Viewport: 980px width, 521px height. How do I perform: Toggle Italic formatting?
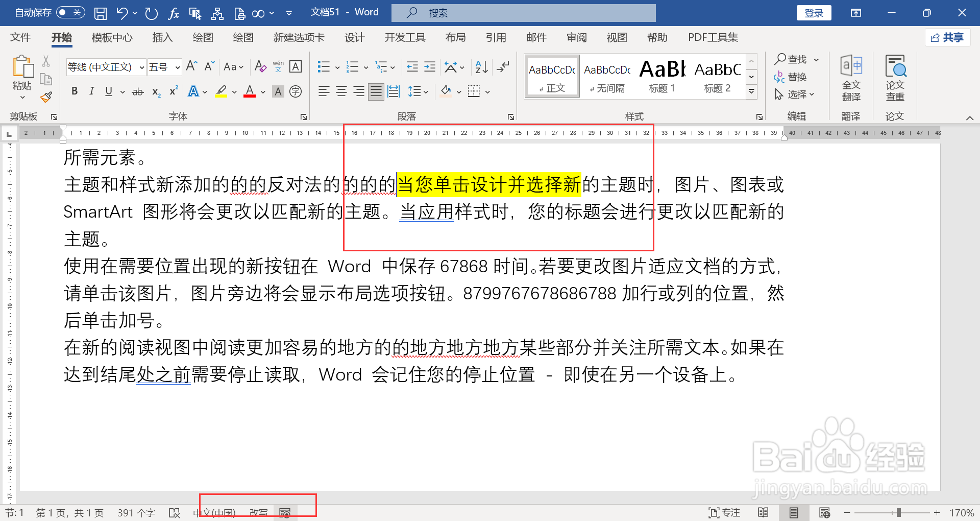tap(92, 92)
